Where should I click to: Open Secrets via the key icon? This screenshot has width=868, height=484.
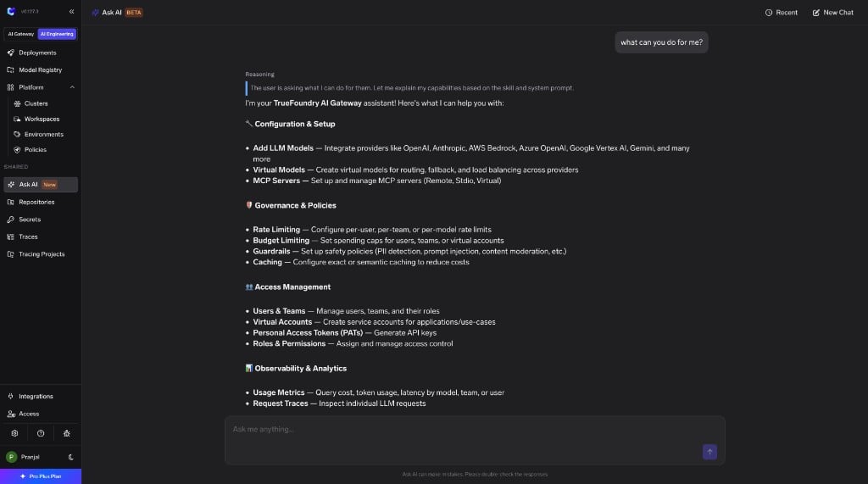coord(10,220)
